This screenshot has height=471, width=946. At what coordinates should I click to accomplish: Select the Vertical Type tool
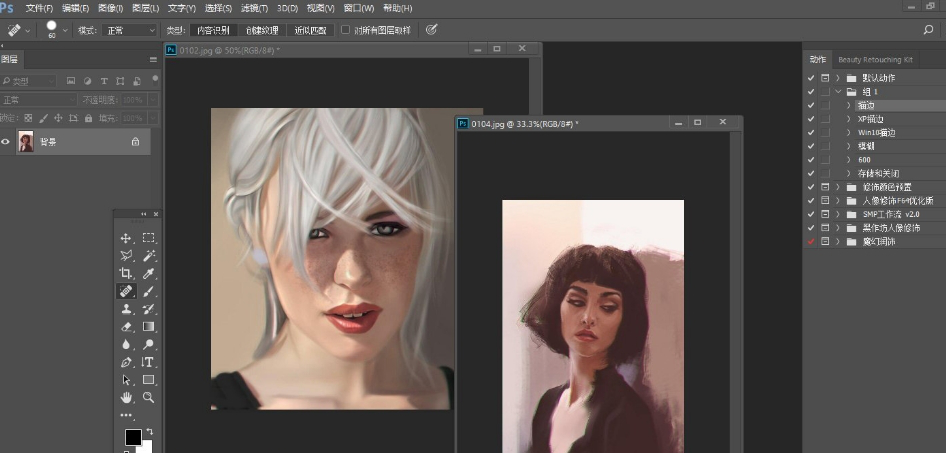(x=148, y=362)
